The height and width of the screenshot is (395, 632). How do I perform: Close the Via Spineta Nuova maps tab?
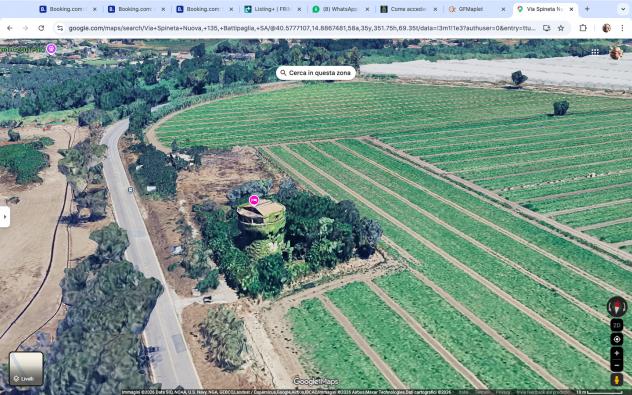(571, 9)
